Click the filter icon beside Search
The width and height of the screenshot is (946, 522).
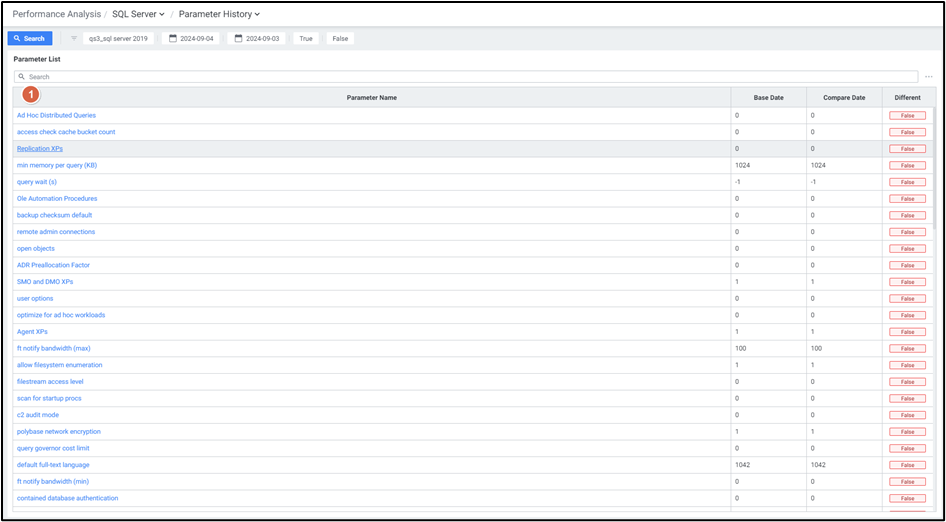pyautogui.click(x=73, y=39)
